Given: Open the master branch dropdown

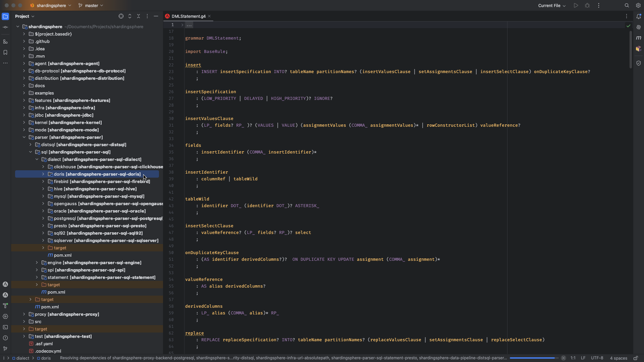Looking at the screenshot, I should 91,5.
